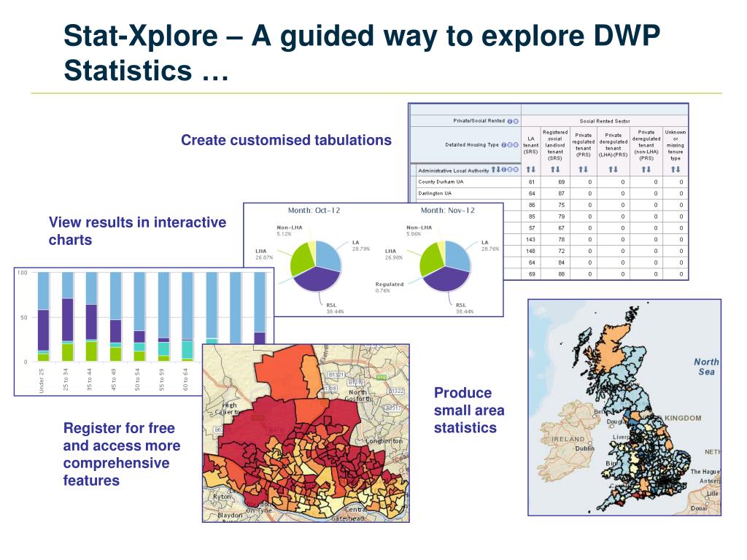Viewport: 747px width, 560px height.
Task: Click the blue LA slice of Oct-12 pie
Action: pos(328,256)
